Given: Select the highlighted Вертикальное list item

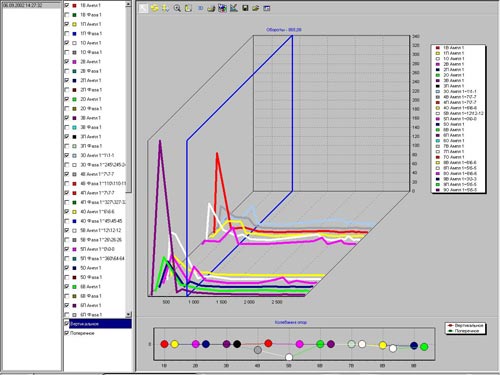Looking at the screenshot, I should (100, 324).
